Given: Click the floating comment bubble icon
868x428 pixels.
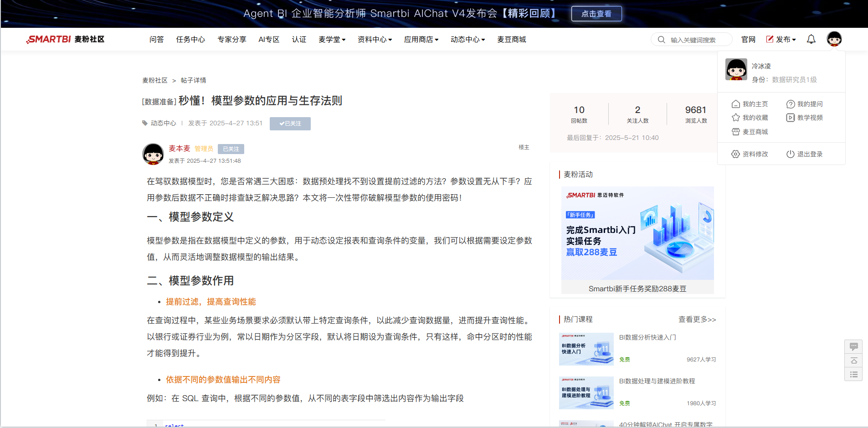Looking at the screenshot, I should coord(853,346).
